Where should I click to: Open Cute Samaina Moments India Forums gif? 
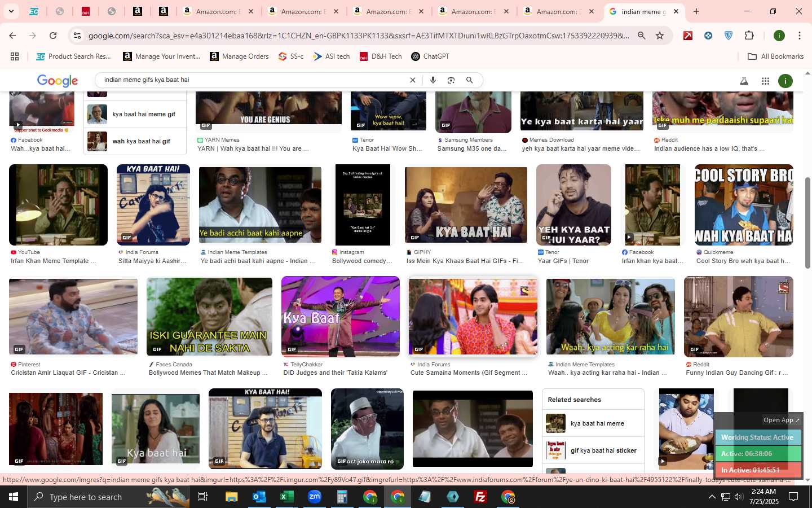[473, 317]
